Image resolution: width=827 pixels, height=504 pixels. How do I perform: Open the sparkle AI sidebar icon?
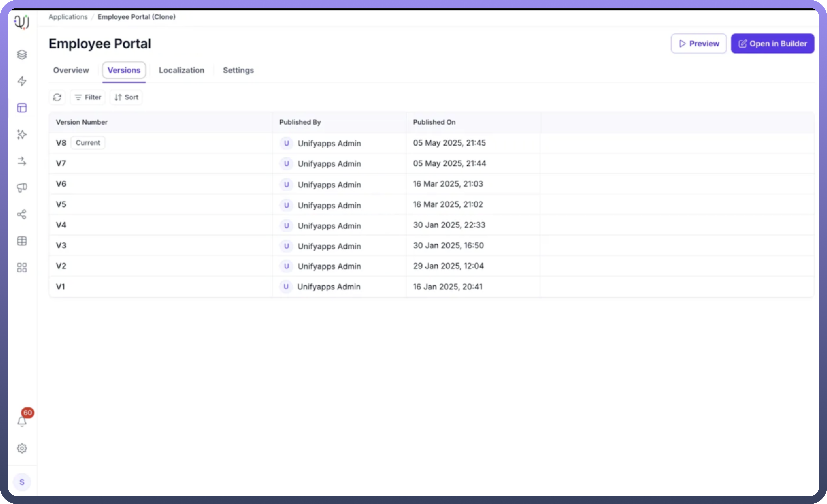pyautogui.click(x=22, y=134)
